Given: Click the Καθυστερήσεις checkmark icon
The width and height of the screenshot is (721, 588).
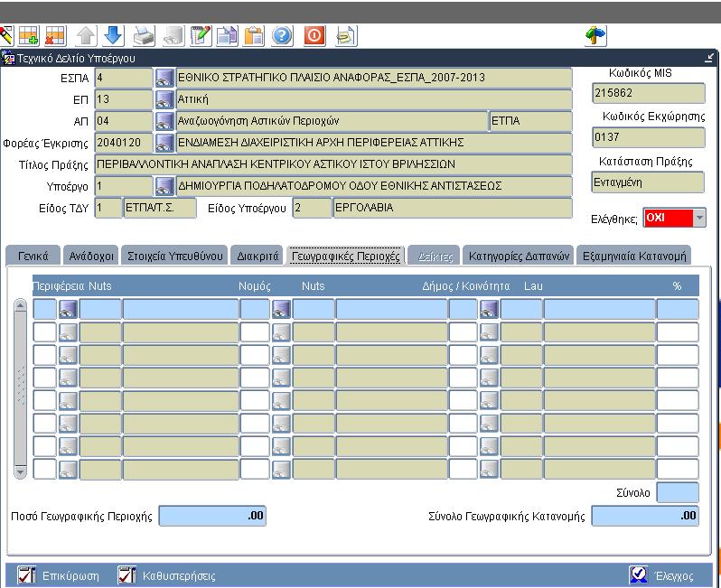Looking at the screenshot, I should [x=126, y=575].
